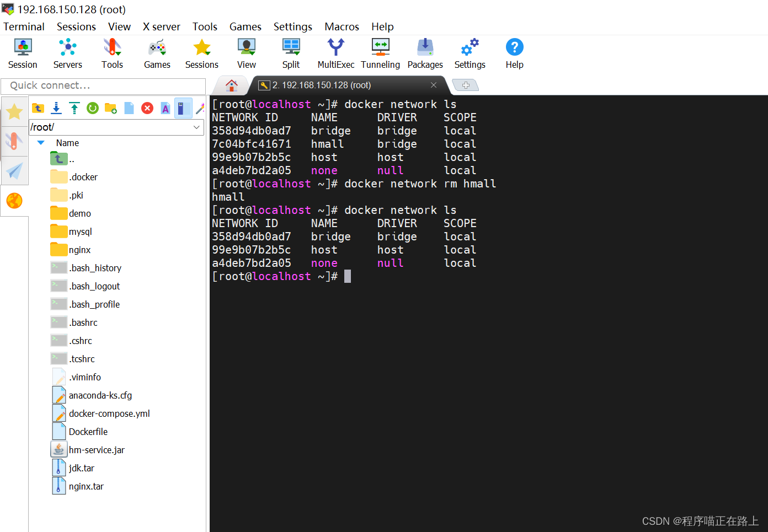Open the Macros menu
768x532 pixels.
point(342,26)
